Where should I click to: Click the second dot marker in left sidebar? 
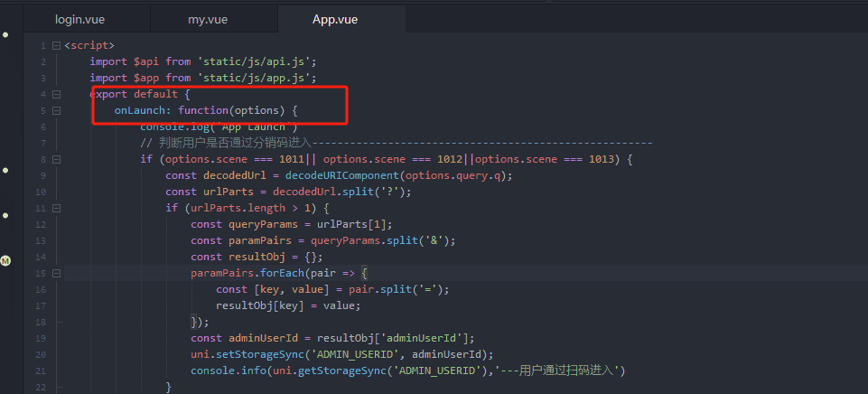pyautogui.click(x=5, y=170)
